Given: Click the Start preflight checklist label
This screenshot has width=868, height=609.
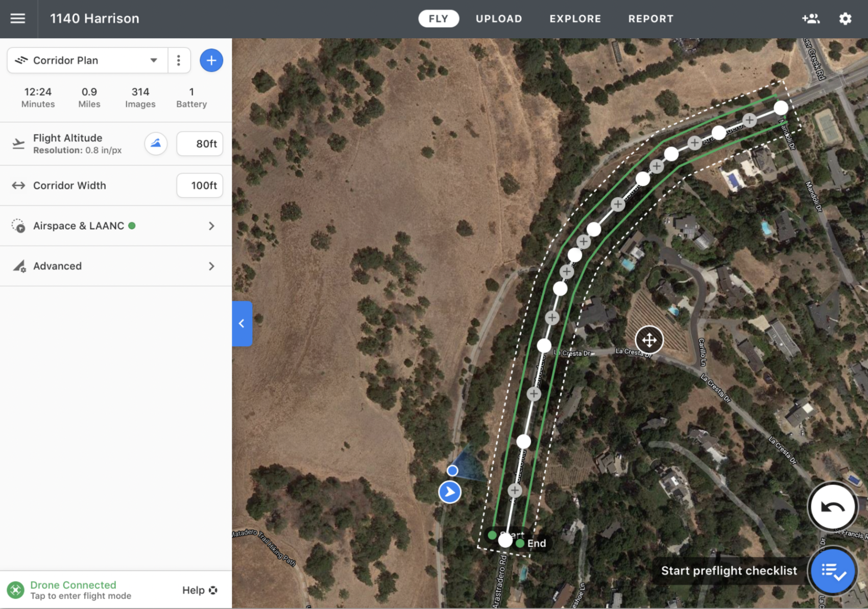Looking at the screenshot, I should click(729, 571).
